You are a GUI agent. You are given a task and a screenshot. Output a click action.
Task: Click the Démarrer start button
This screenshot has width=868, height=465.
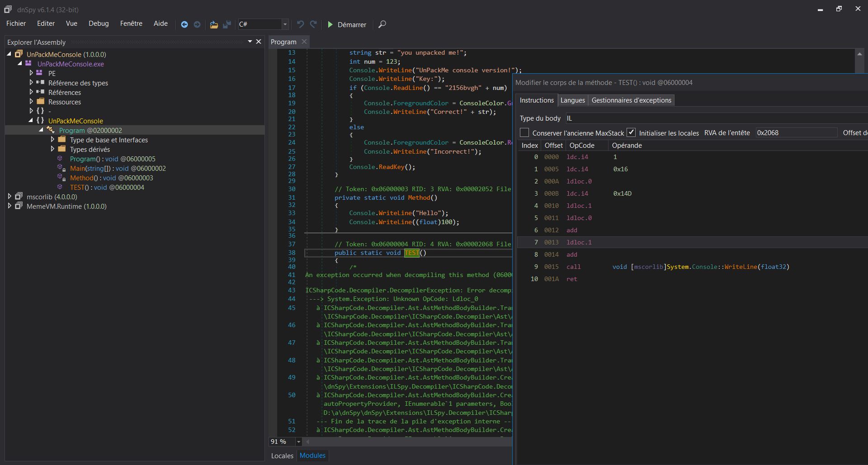pyautogui.click(x=347, y=24)
